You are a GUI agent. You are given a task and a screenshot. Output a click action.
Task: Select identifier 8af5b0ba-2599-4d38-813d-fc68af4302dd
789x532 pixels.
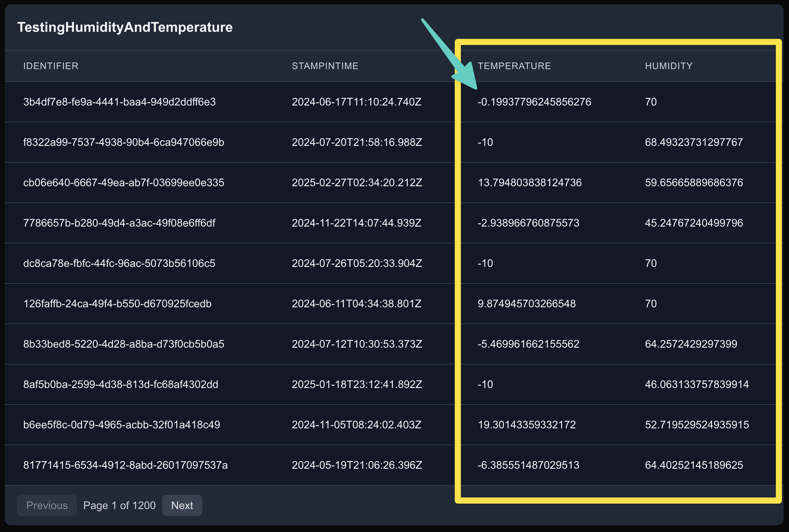pos(120,384)
